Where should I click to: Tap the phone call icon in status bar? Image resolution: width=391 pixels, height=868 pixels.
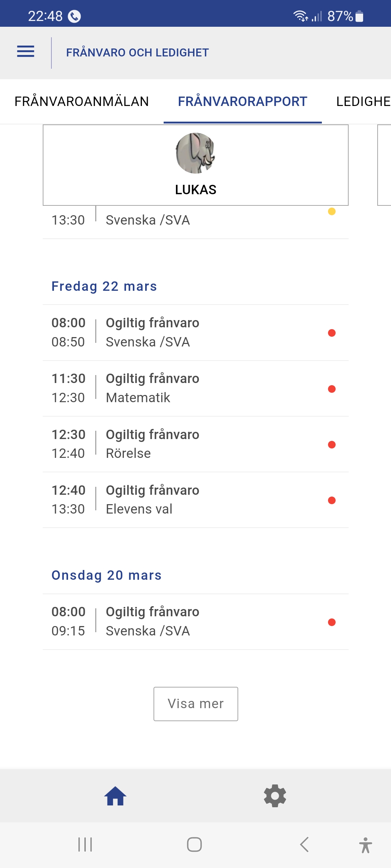click(75, 17)
